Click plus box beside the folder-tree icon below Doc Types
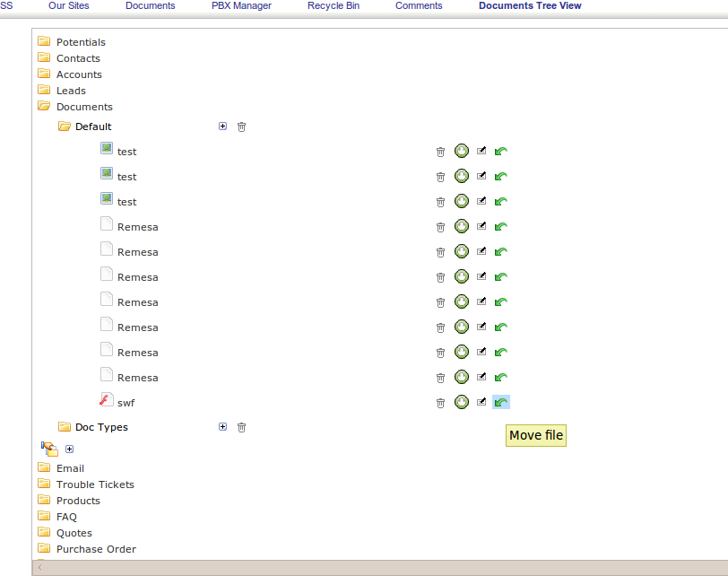The width and height of the screenshot is (728, 576). [x=70, y=449]
